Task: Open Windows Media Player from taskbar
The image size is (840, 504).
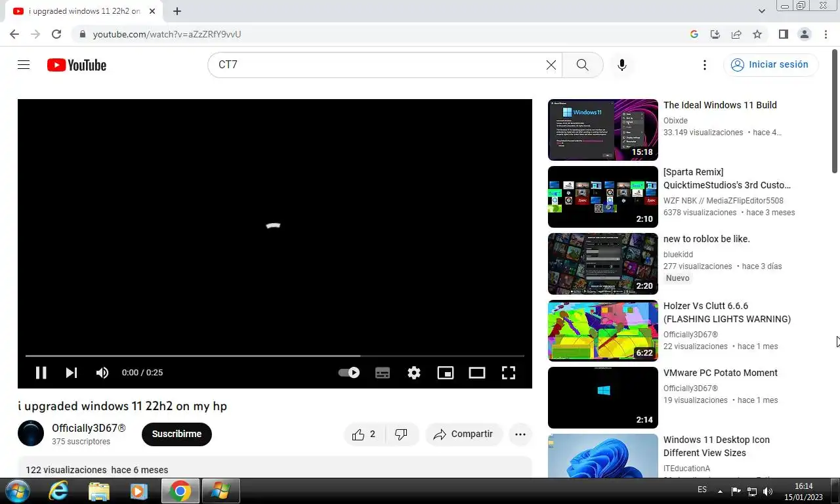Action: (138, 491)
